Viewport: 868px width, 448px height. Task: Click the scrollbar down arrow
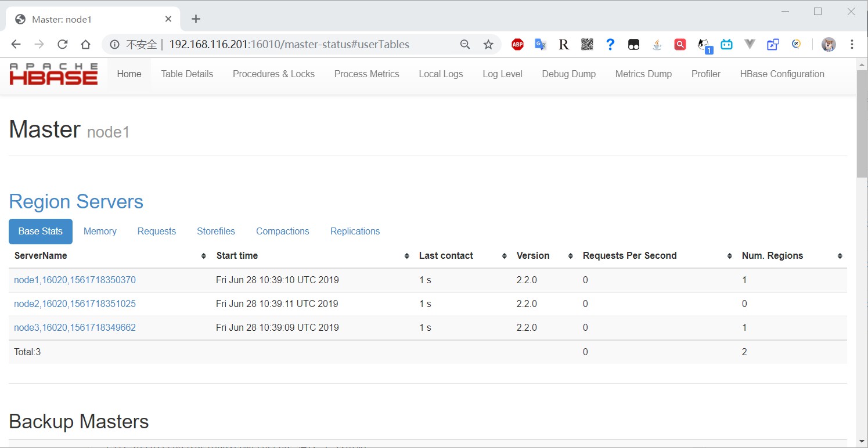[862, 442]
